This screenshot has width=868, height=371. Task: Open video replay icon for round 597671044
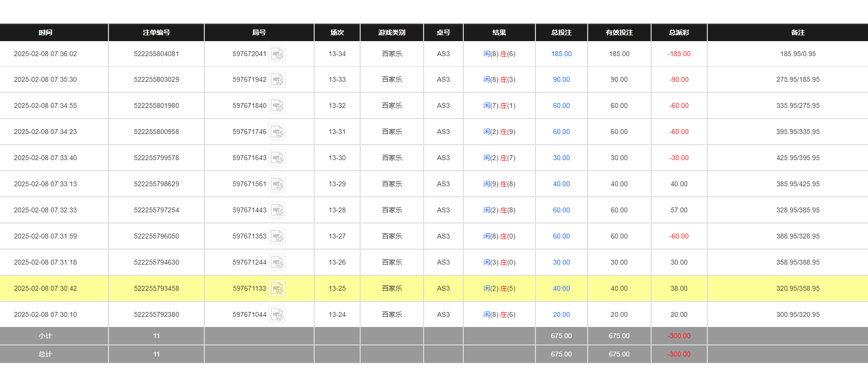point(277,314)
